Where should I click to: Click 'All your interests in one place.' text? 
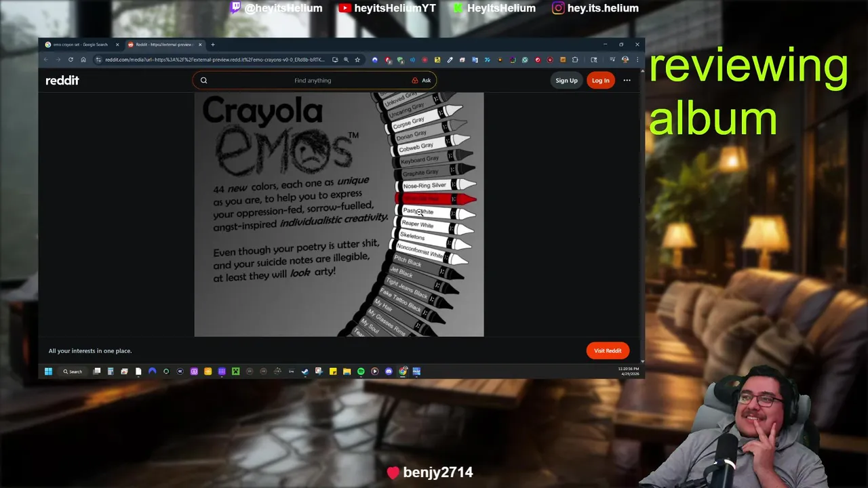click(x=90, y=350)
